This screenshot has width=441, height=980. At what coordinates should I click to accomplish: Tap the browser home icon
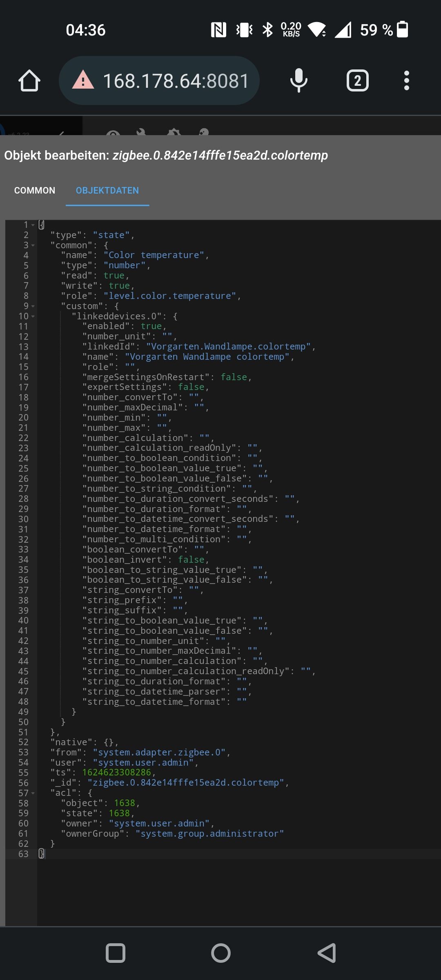point(29,80)
